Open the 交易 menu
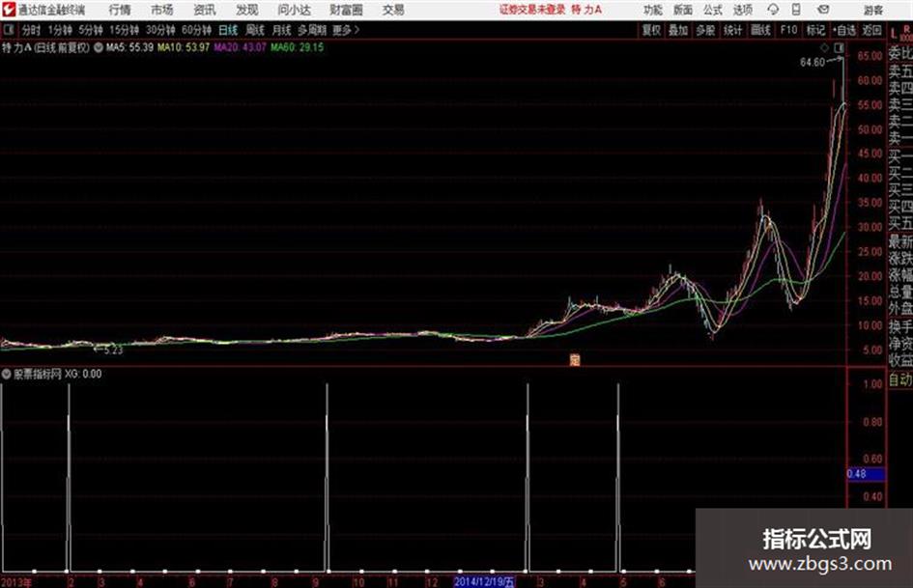Image resolution: width=913 pixels, height=588 pixels. point(393,10)
